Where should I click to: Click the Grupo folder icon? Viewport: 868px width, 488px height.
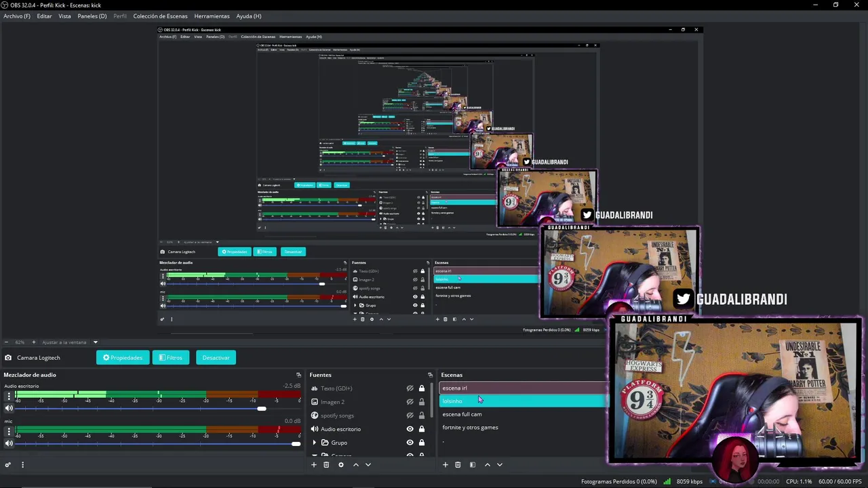tap(325, 443)
